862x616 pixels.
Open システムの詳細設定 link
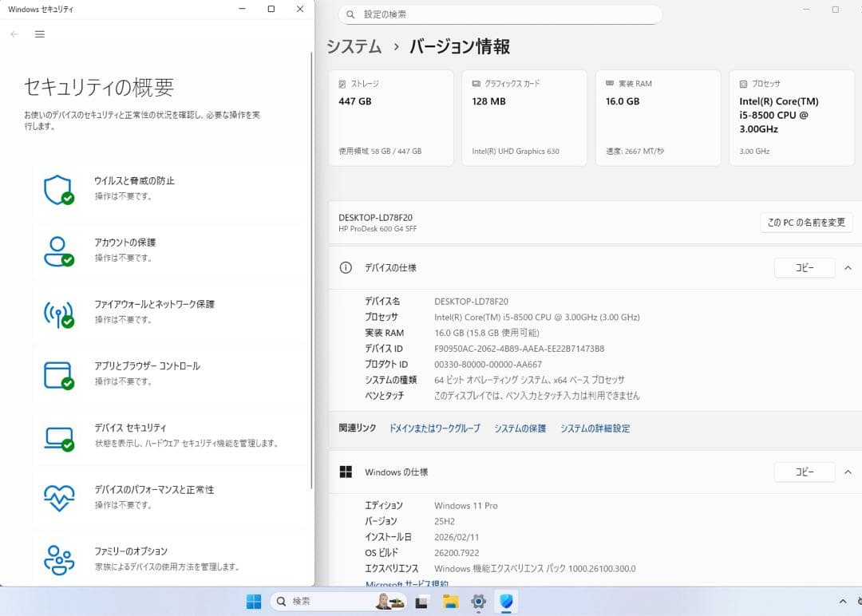[595, 428]
